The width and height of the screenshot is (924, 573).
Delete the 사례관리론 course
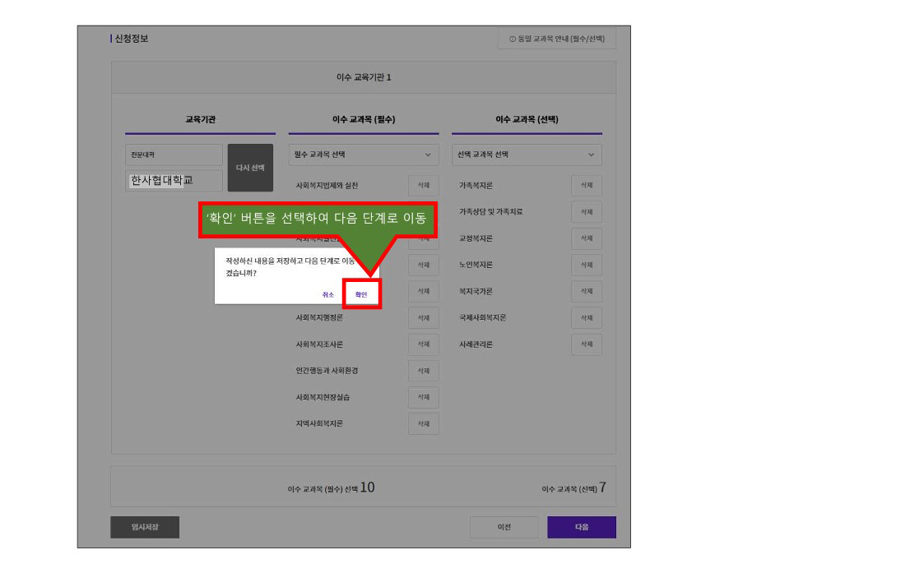tap(587, 344)
